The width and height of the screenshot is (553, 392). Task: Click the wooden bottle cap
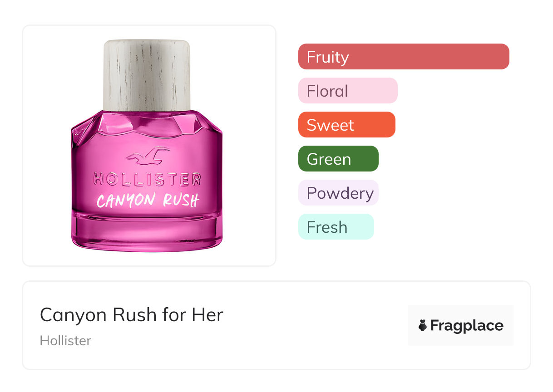pyautogui.click(x=147, y=75)
